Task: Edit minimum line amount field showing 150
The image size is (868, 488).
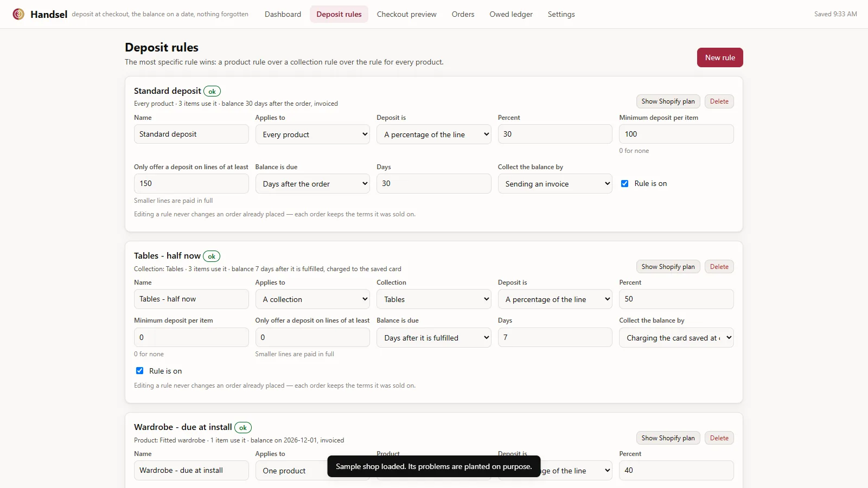Action: 192,183
